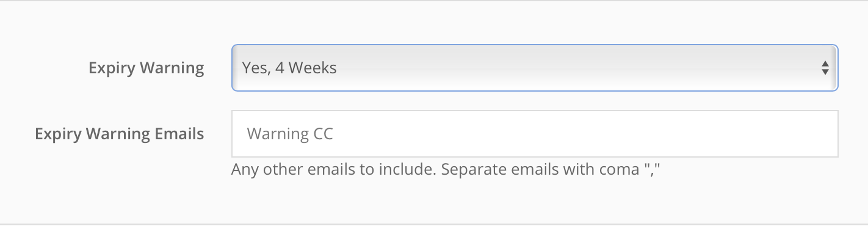Show the Expiry Warning options list
Screen dimensions: 868x226
pyautogui.click(x=535, y=68)
